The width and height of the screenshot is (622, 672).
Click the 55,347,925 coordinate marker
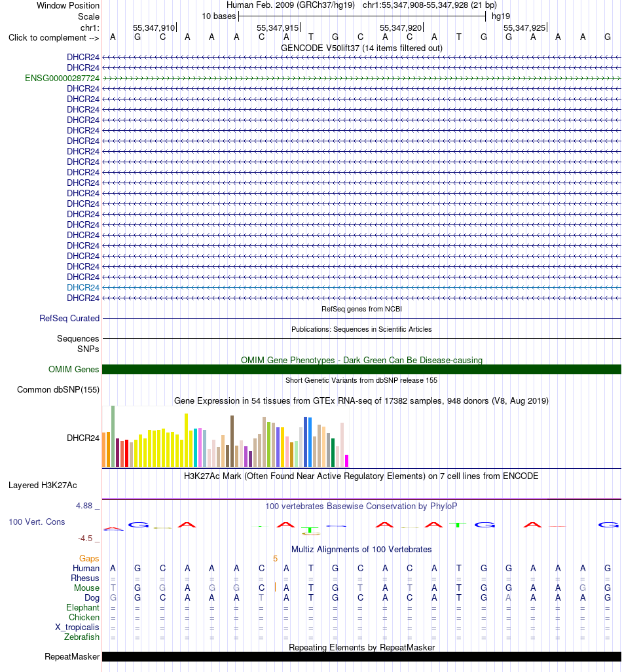pos(524,28)
